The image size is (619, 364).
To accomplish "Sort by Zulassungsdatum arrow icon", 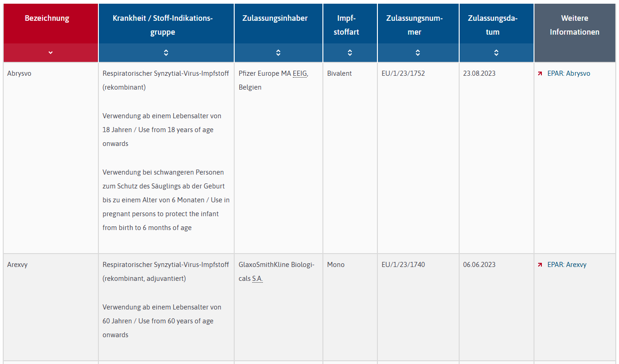I will 496,53.
